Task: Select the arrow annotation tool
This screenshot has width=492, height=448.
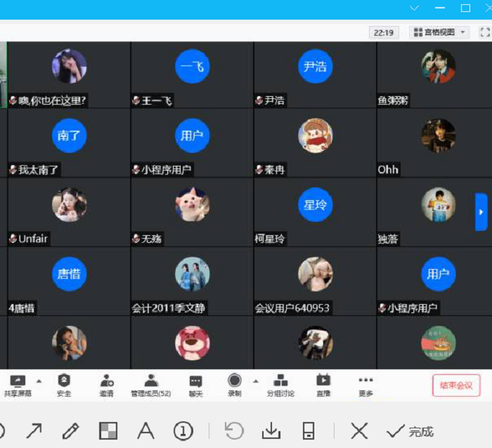Action: point(34,430)
